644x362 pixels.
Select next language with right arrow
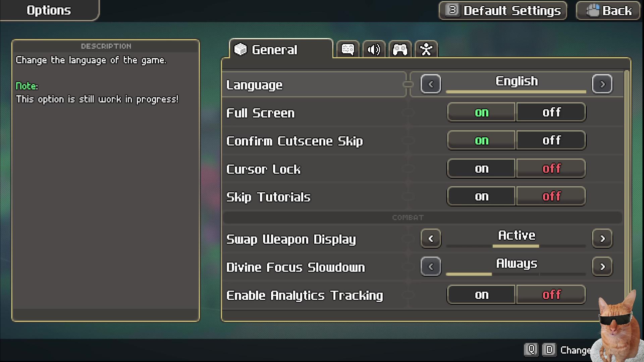(602, 84)
